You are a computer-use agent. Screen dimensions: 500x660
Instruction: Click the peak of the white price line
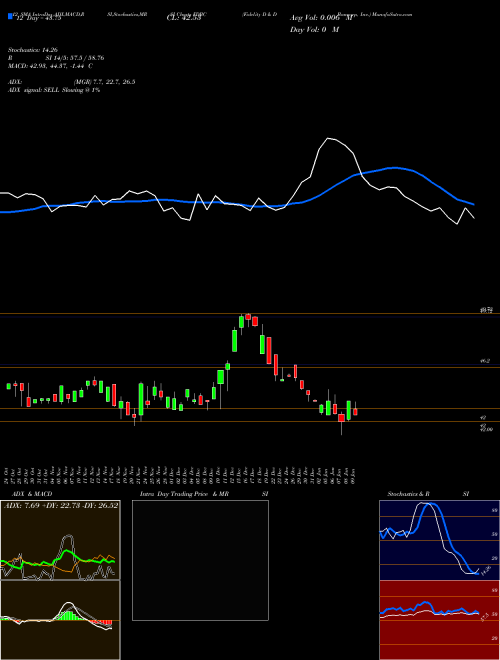point(329,138)
